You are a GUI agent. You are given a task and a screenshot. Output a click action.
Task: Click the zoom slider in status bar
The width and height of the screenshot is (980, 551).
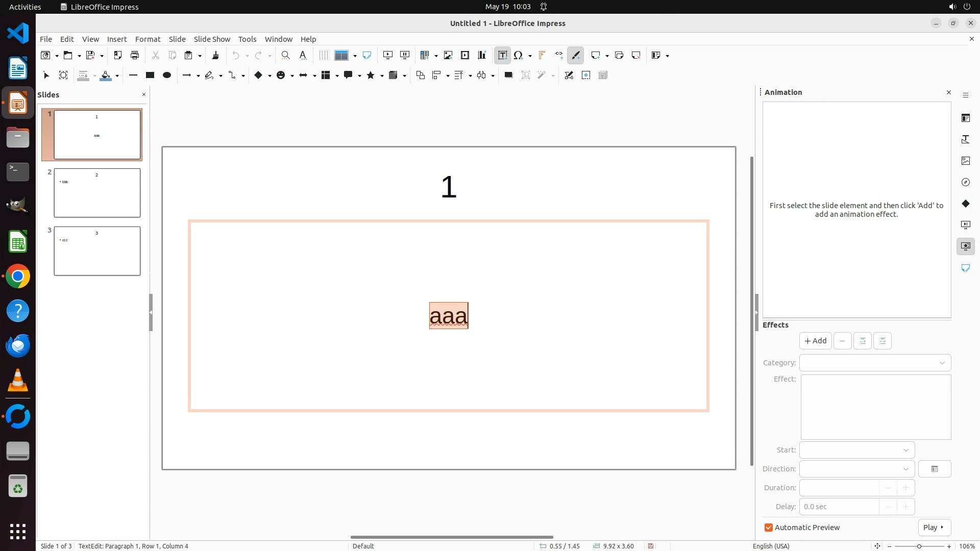(919, 546)
